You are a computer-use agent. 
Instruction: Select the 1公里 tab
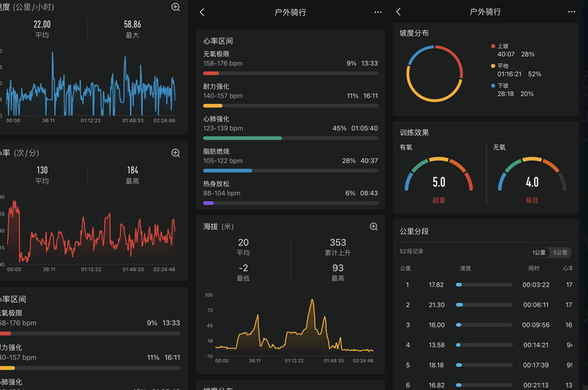click(x=539, y=252)
